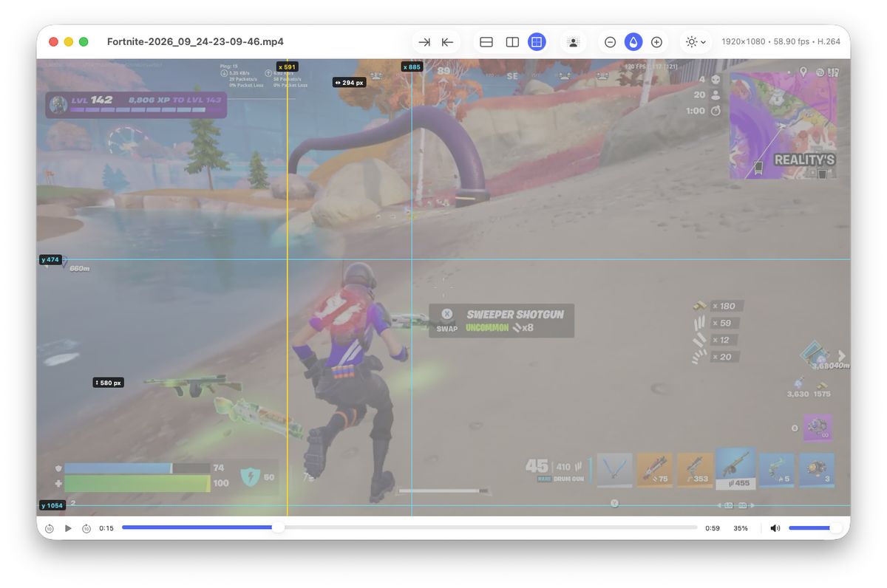Select the y 474 guide label
887x588 pixels.
pos(50,259)
